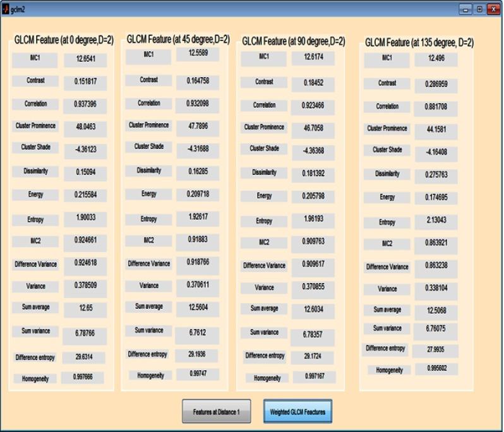Click the Homogeneity label in 0 degree panel
The height and width of the screenshot is (432, 504).
35,378
